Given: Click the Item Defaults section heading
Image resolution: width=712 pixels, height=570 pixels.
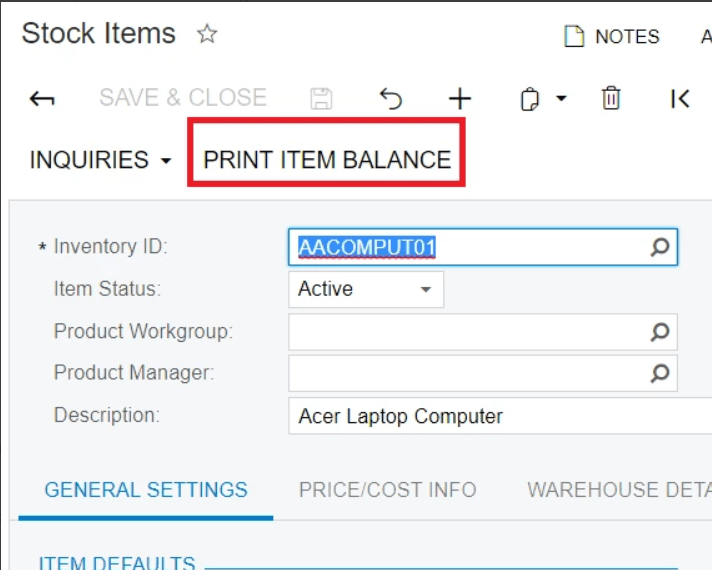Looking at the screenshot, I should 117,562.
